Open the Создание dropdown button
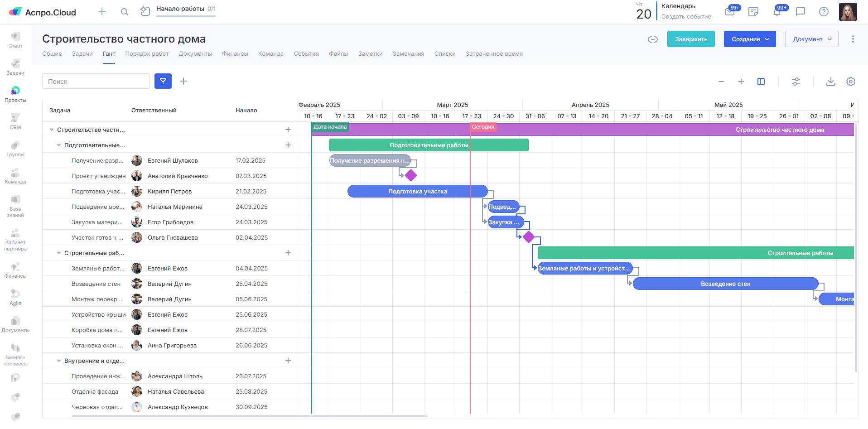 click(750, 39)
